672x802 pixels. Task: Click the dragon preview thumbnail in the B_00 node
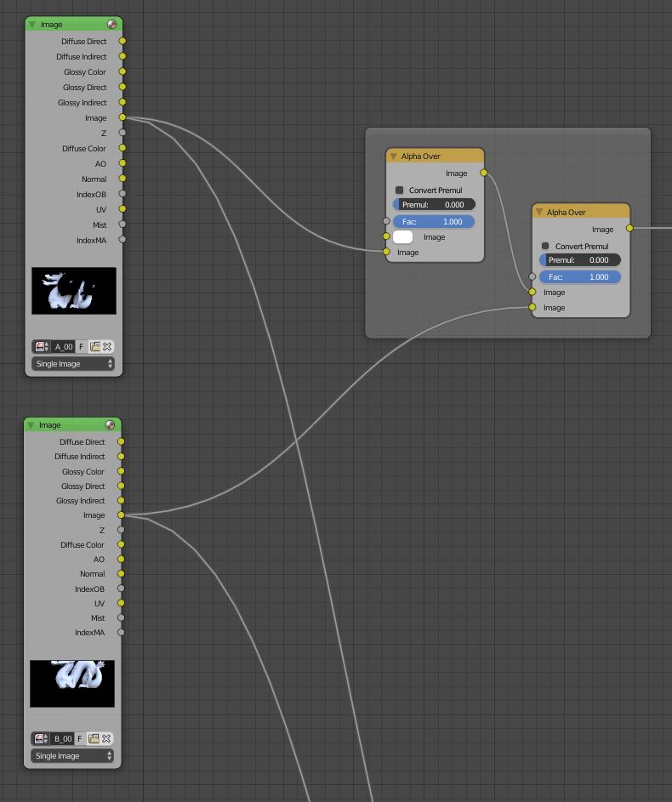click(x=72, y=683)
